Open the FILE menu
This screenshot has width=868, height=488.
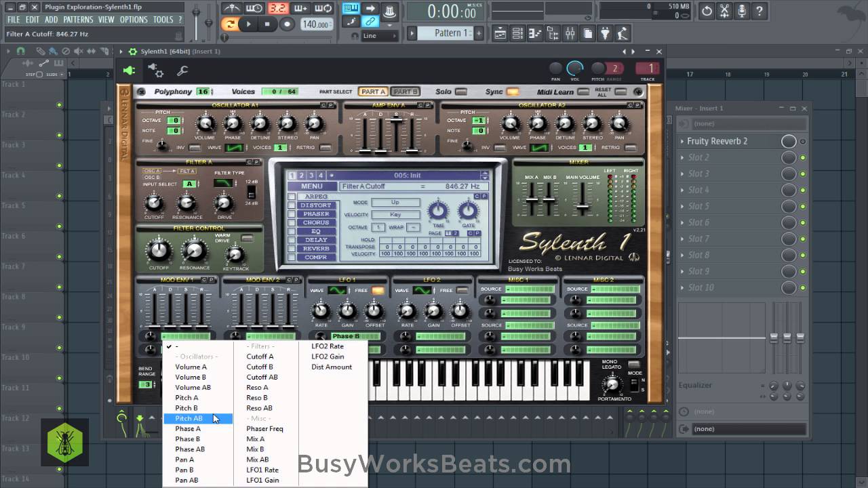[x=14, y=20]
